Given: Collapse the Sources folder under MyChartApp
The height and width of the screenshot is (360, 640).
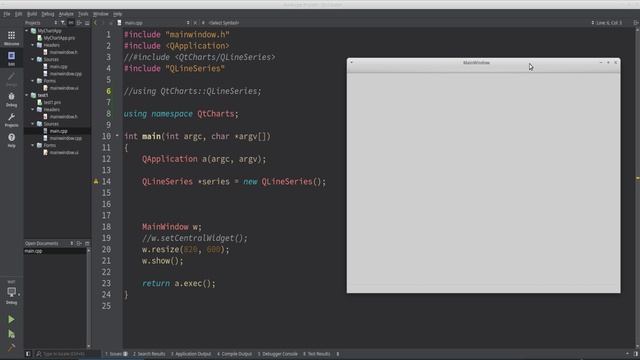Looking at the screenshot, I should (x=33, y=59).
